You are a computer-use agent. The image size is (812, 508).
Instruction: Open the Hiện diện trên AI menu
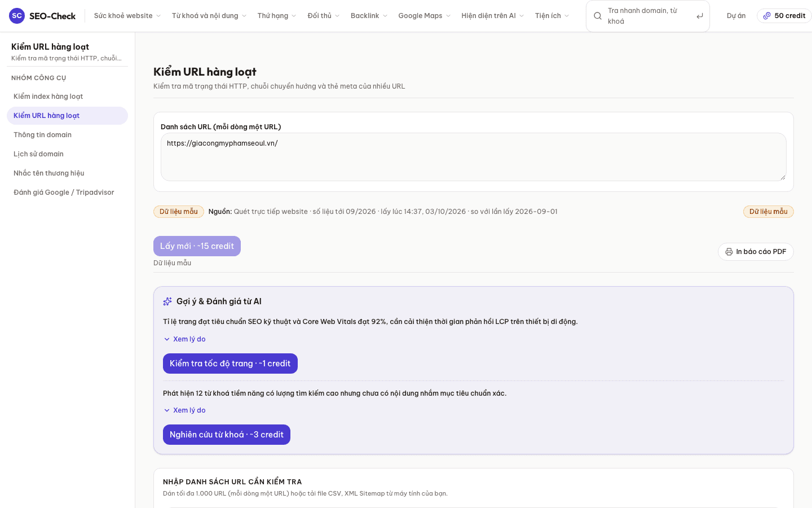tap(493, 16)
